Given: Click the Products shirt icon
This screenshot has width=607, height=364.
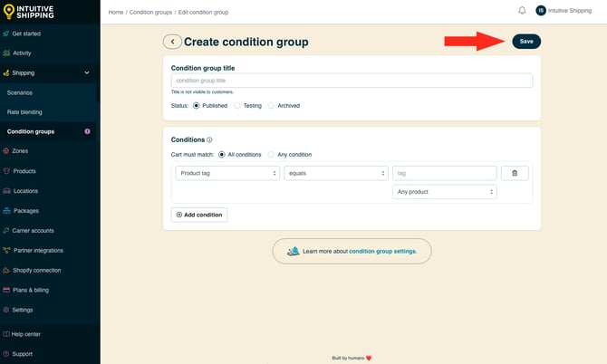Looking at the screenshot, I should click(x=6, y=171).
